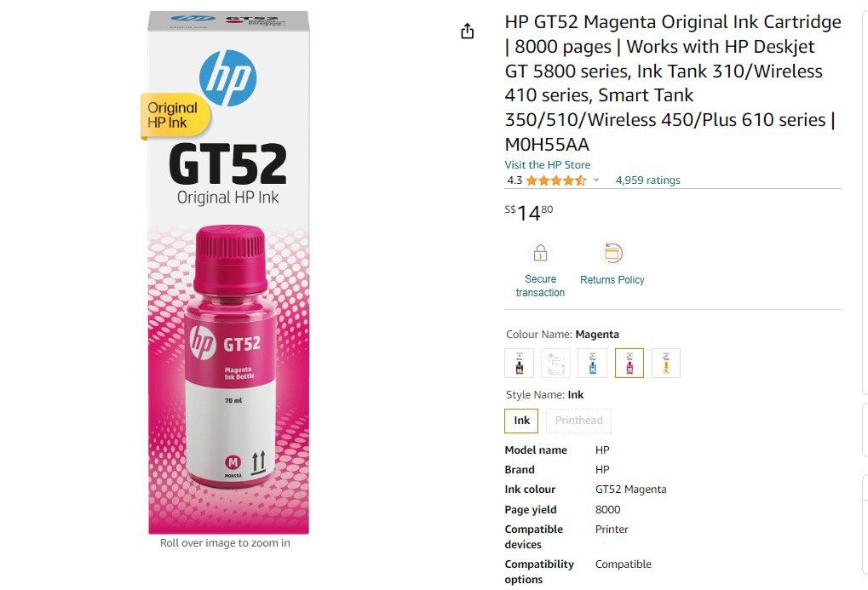Click the S$14.80 price
This screenshot has height=590, width=868.
tap(529, 213)
